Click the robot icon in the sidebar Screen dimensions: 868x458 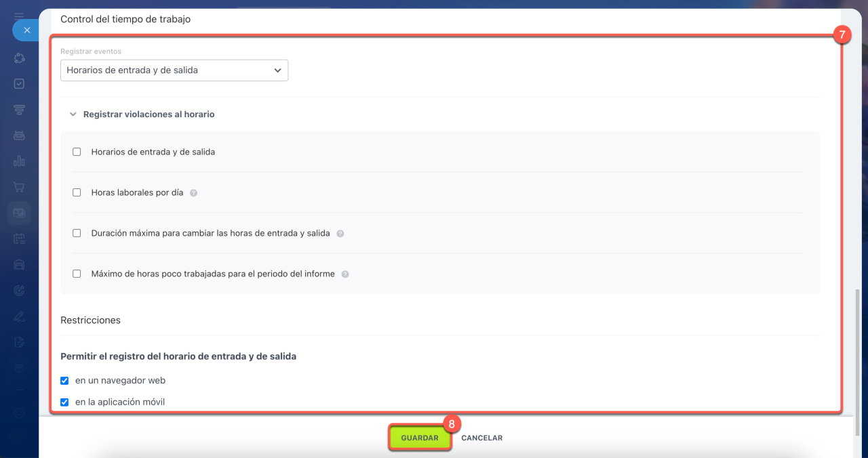tap(19, 136)
